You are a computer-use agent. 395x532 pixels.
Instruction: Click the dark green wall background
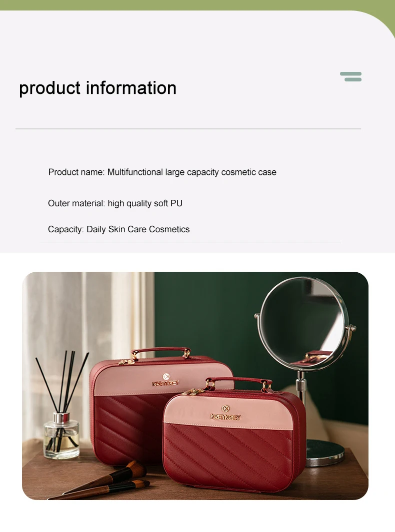[210, 312]
